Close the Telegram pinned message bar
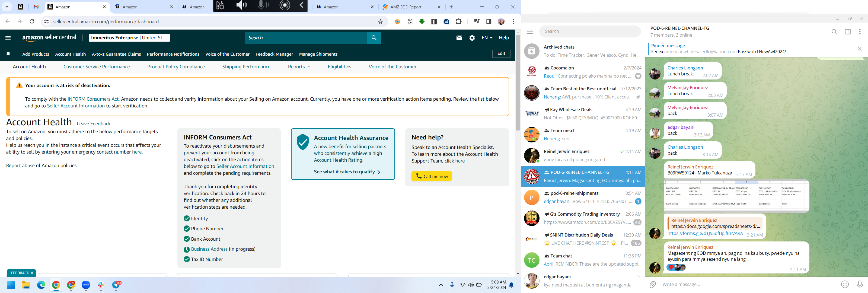This screenshot has height=293, width=868. [860, 49]
